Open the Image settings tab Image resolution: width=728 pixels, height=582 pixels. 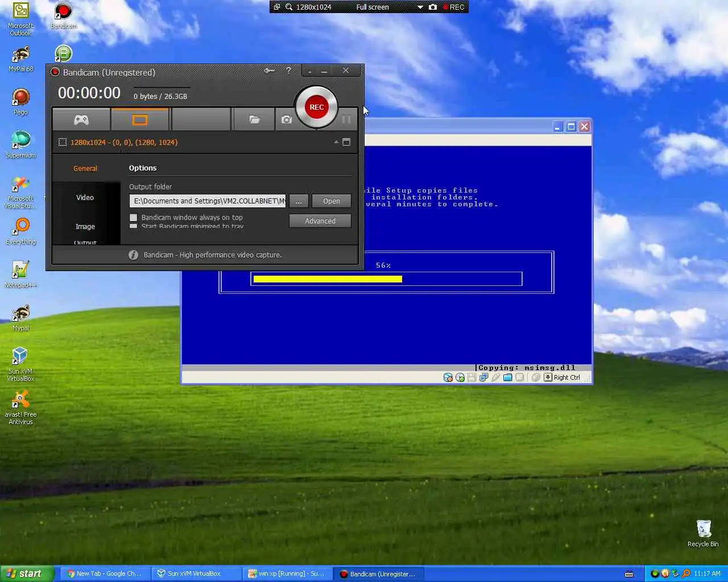[85, 226]
